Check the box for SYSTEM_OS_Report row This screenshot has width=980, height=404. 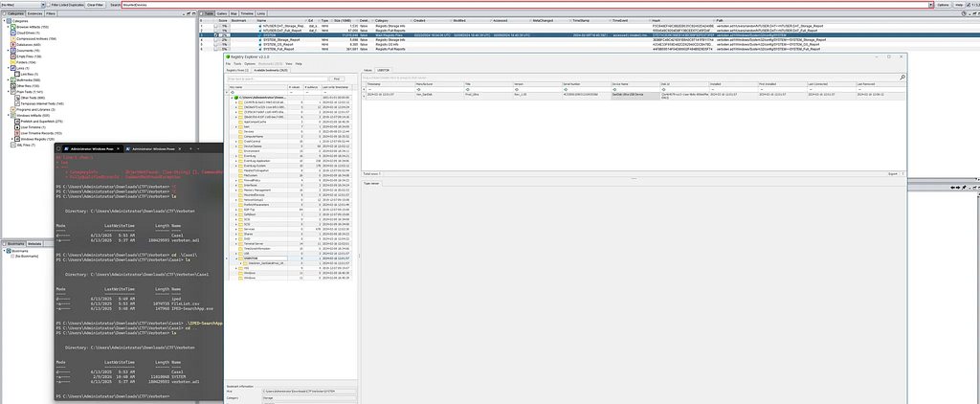(215, 44)
